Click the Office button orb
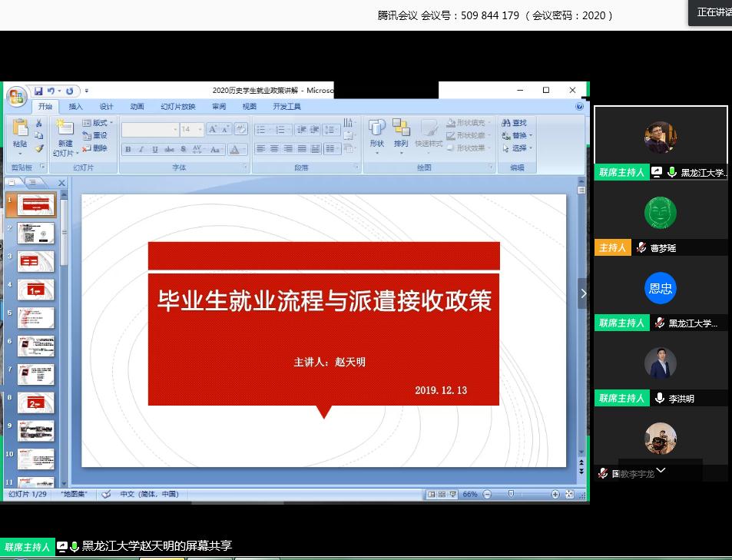Screen dimensions: 732x560 [x=17, y=97]
